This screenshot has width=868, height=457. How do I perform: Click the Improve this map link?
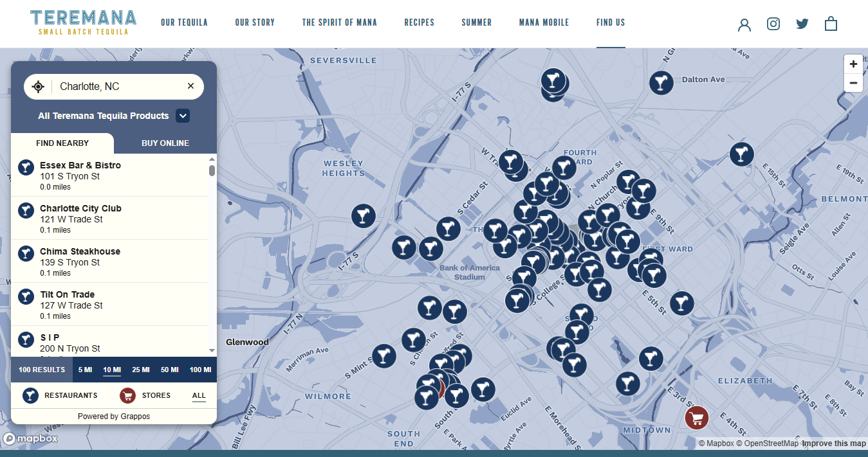pyautogui.click(x=834, y=444)
